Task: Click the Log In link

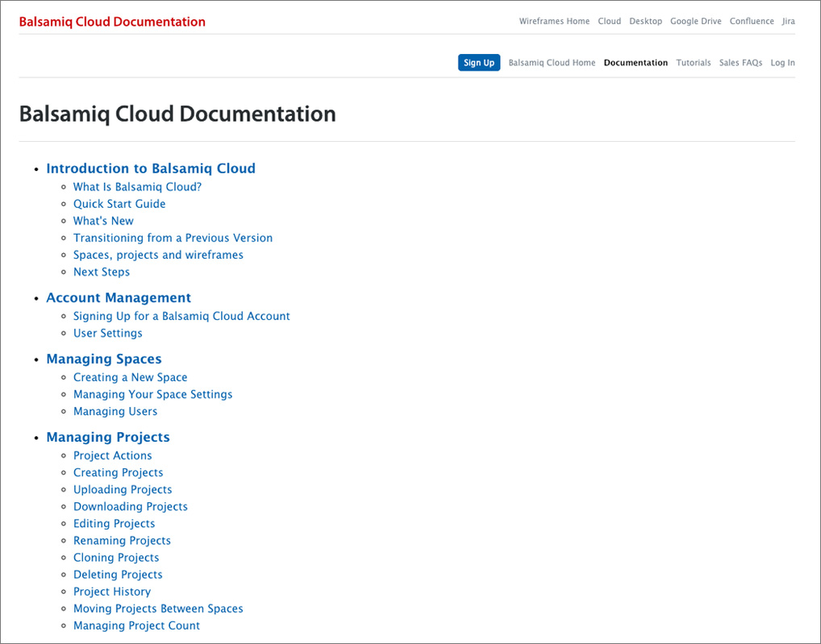Action: (x=782, y=63)
